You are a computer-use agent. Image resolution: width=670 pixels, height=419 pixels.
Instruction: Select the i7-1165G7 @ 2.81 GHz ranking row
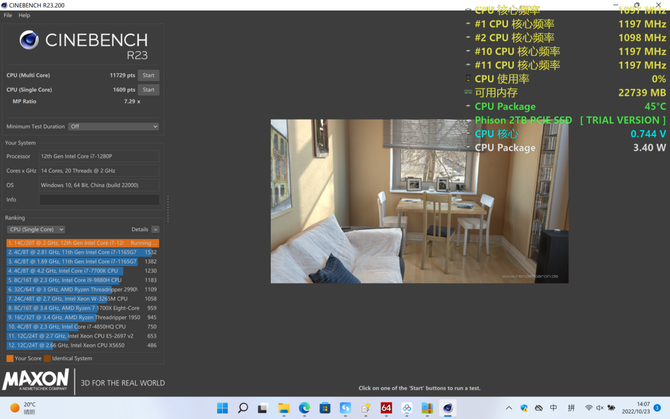tap(82, 252)
